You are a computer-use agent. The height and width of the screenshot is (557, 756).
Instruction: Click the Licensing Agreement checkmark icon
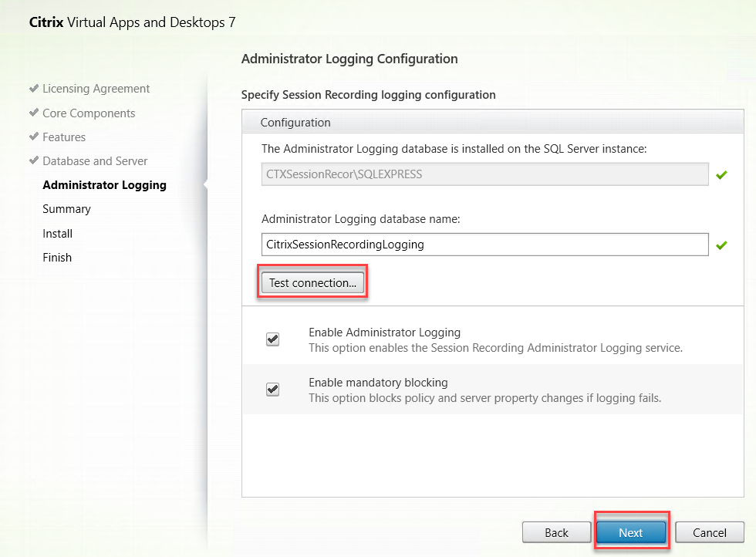[x=34, y=89]
